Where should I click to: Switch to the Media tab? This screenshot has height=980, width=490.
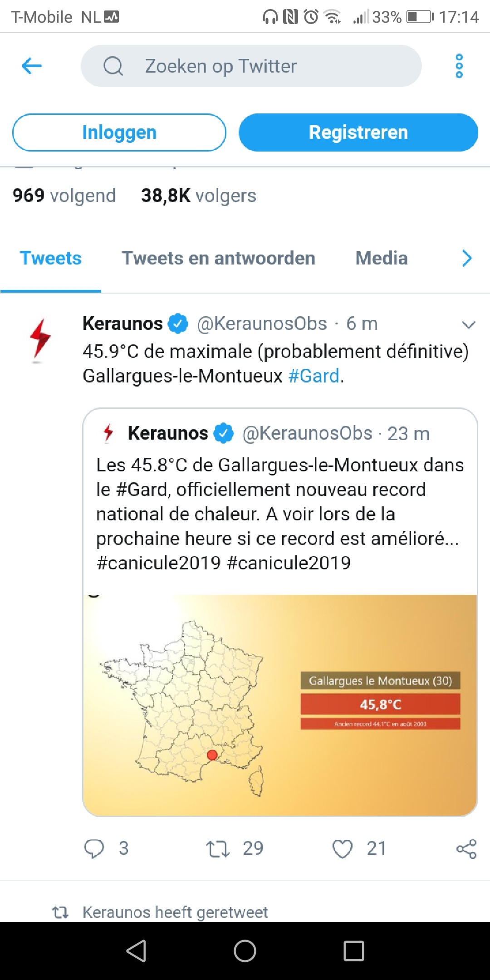pos(381,258)
